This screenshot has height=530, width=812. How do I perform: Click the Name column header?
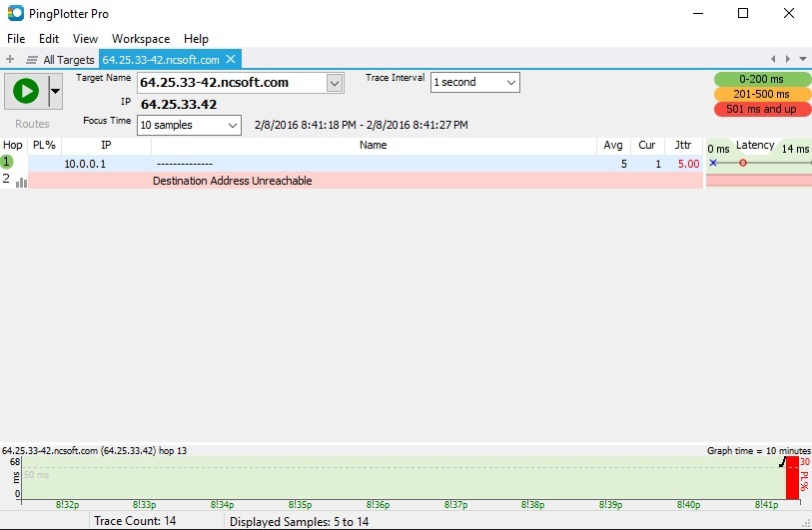(374, 146)
